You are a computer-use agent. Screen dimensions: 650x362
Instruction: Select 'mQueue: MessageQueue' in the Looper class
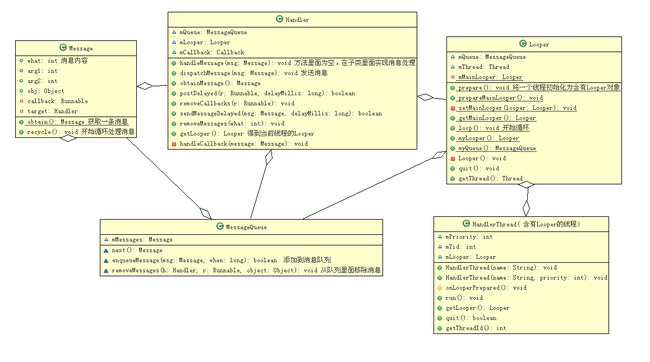tap(492, 57)
